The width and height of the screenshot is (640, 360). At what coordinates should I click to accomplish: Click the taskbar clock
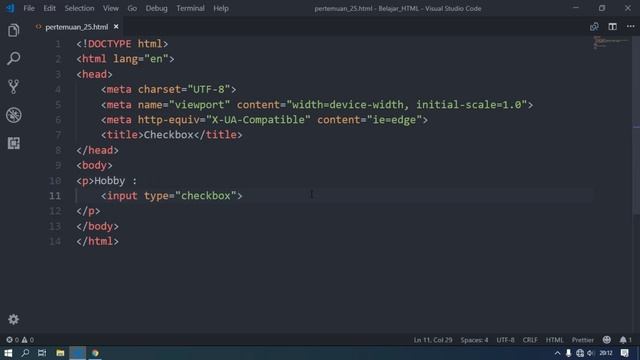coord(606,353)
